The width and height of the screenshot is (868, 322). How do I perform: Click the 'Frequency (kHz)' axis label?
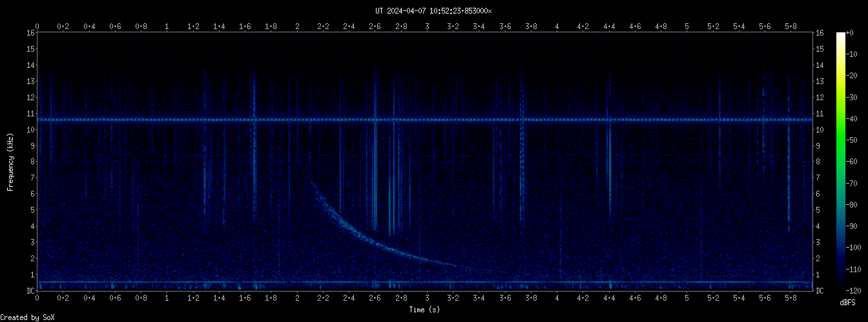pos(10,161)
